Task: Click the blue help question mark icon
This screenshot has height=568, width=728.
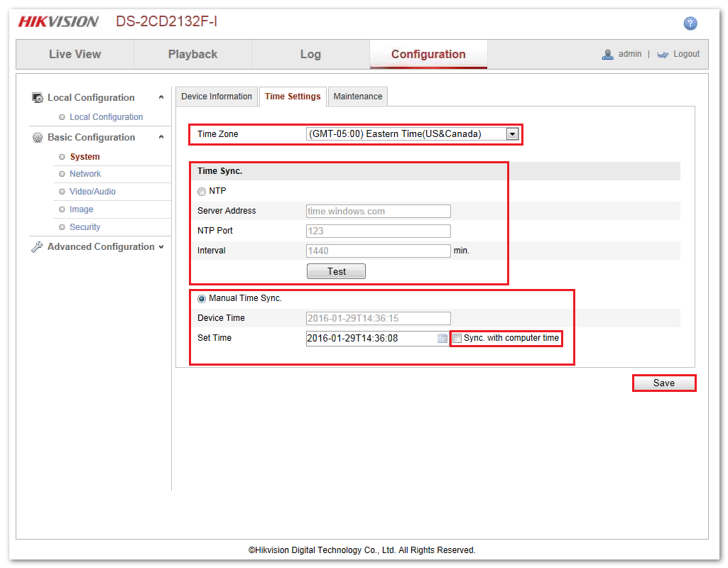Action: [690, 23]
